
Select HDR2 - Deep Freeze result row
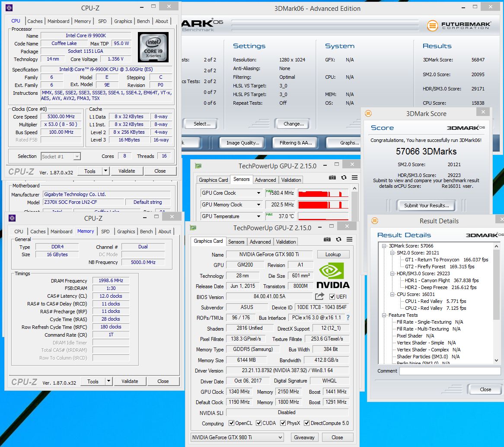pyautogui.click(x=440, y=287)
